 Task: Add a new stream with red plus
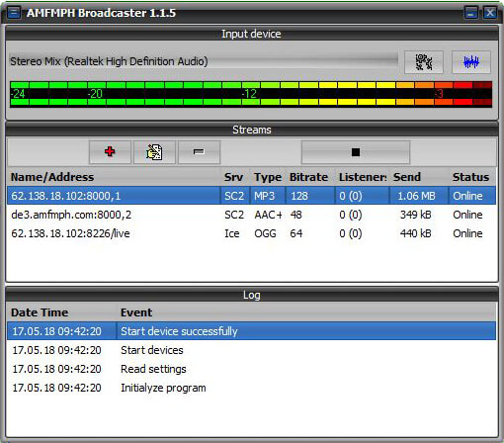coord(110,152)
